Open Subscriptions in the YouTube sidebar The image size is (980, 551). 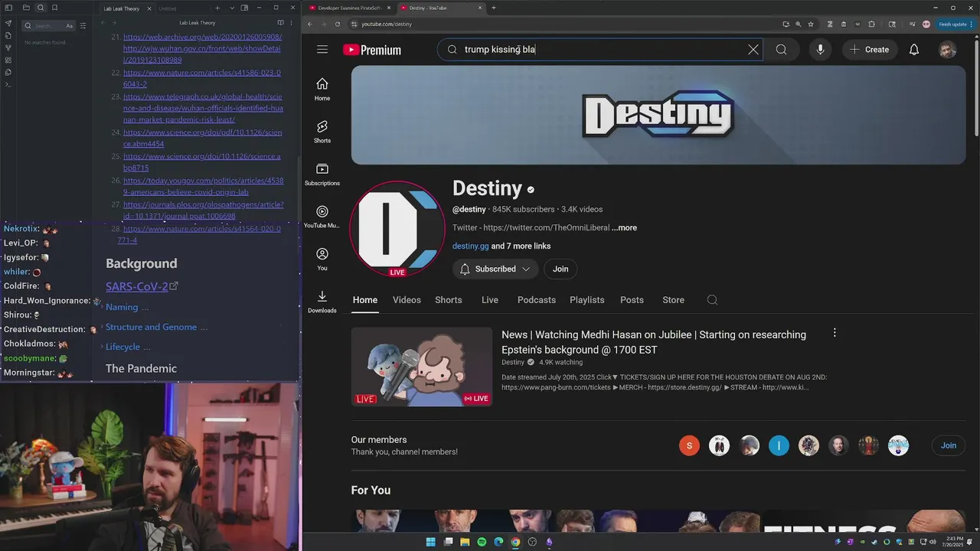pos(322,174)
